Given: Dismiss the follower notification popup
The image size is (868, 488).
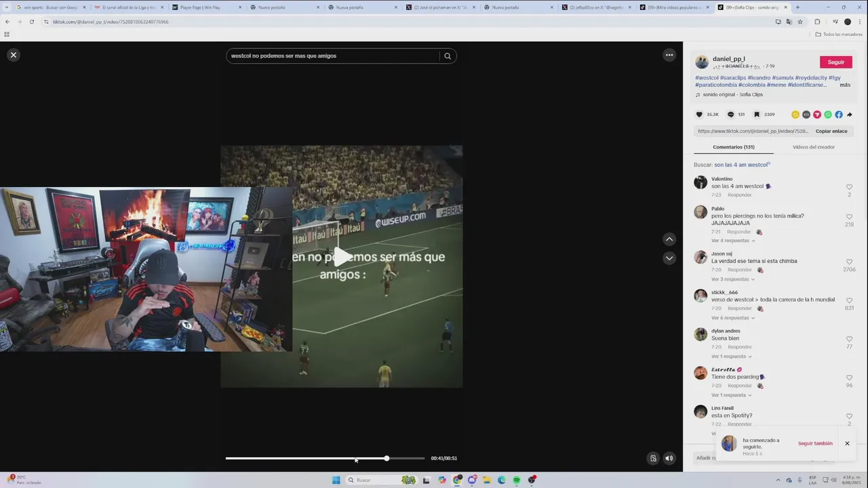Looking at the screenshot, I should pos(847,443).
